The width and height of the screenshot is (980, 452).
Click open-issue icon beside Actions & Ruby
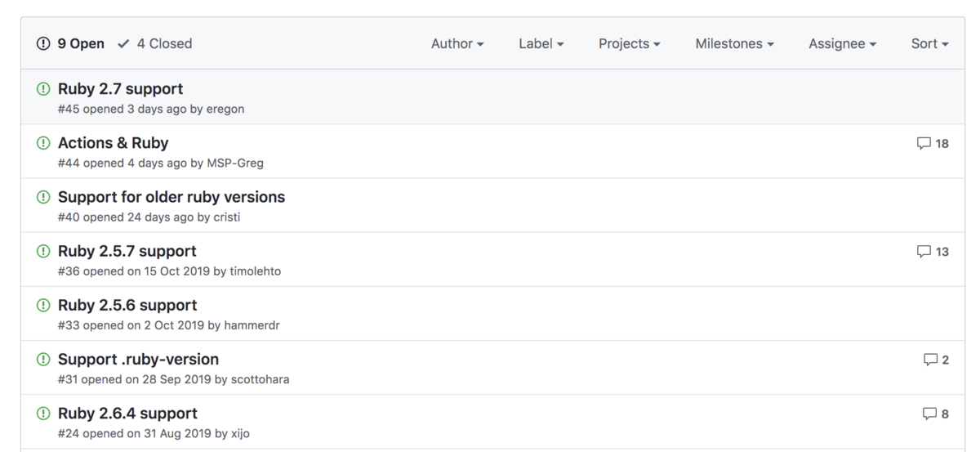(x=43, y=143)
